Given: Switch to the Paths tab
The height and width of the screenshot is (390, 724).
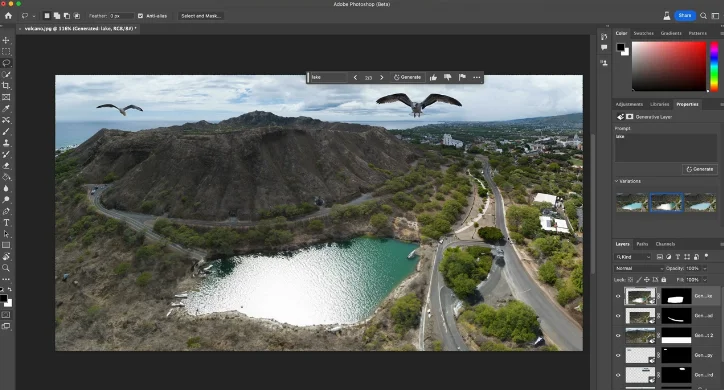Looking at the screenshot, I should click(x=642, y=244).
